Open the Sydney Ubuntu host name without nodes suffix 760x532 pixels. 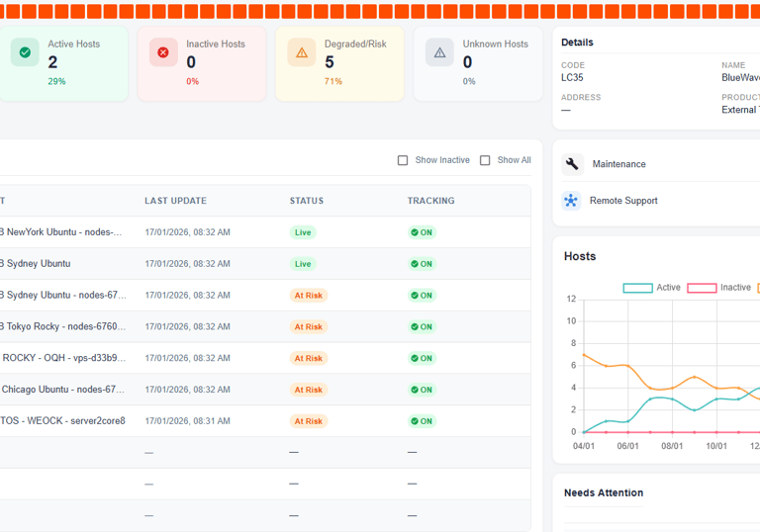tap(35, 264)
